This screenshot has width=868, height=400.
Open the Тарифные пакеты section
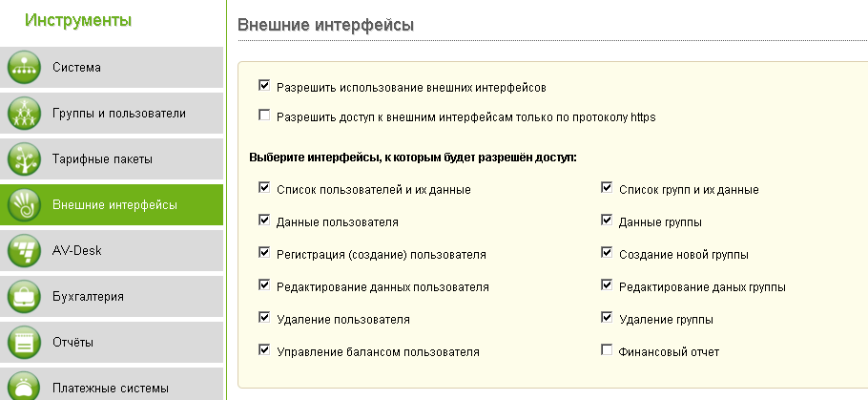coord(112,159)
